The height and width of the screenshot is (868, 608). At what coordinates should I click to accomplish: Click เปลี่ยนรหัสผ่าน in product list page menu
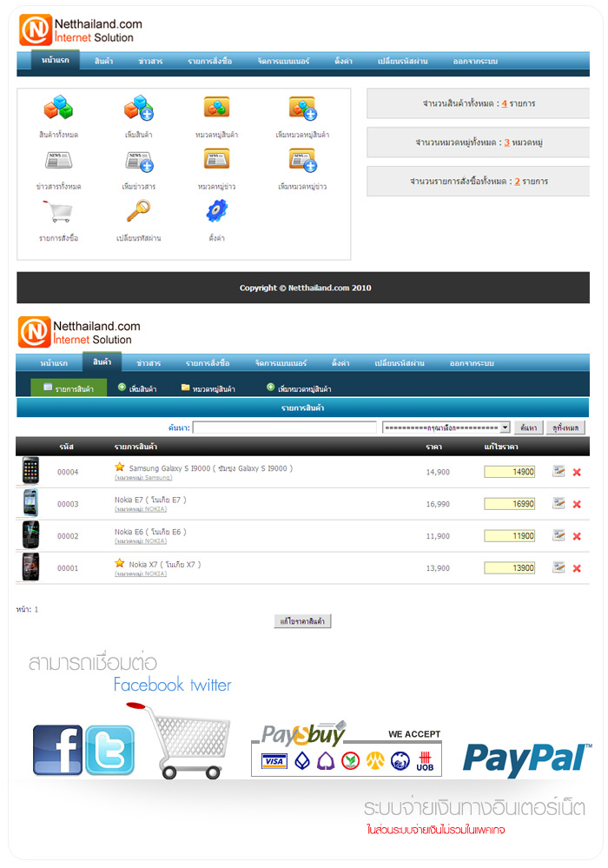click(400, 363)
